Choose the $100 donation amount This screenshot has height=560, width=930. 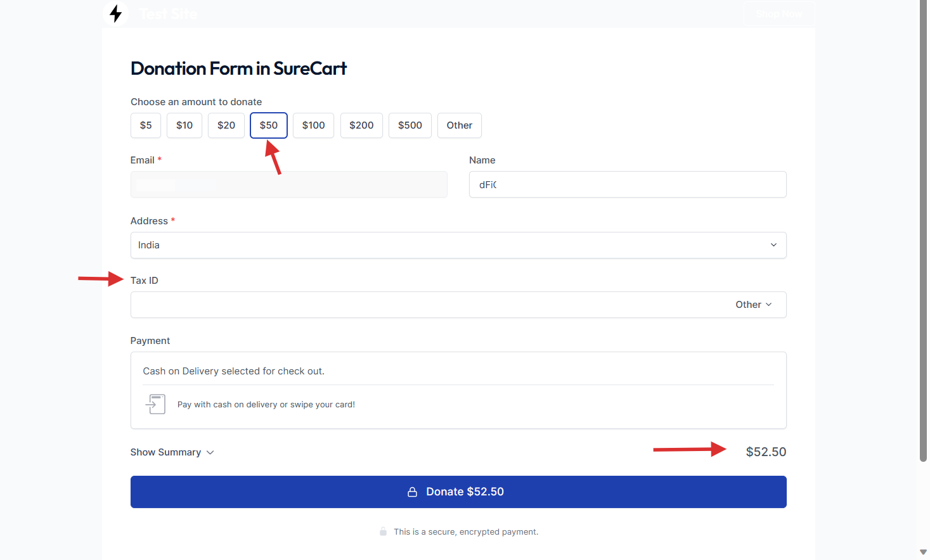(x=313, y=125)
